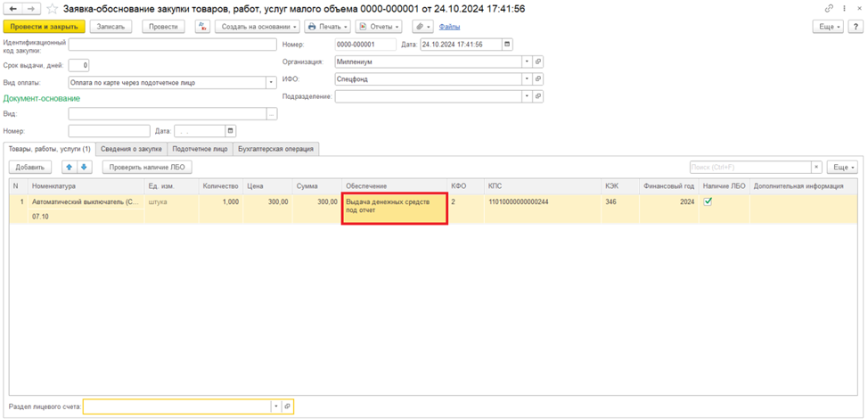868x419 pixels.
Task: Switch to the Подотчетное лицо tab
Action: click(x=200, y=149)
